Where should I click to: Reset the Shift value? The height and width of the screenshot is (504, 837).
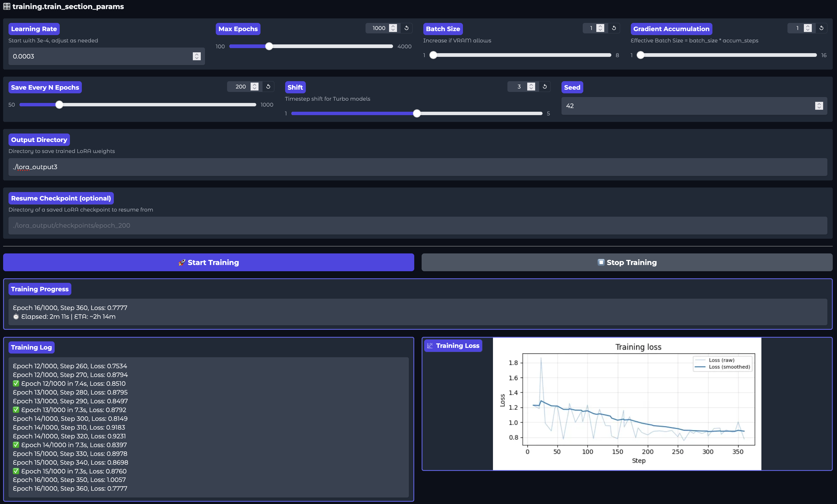[545, 87]
